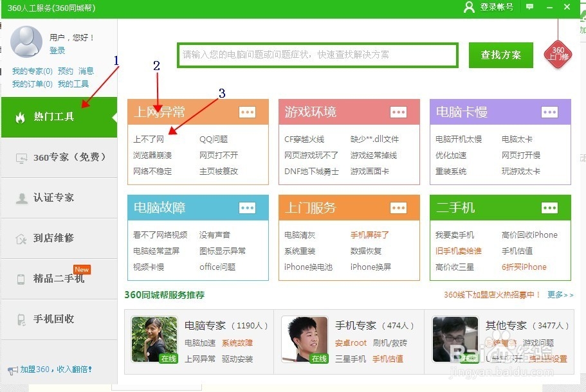Click the 手机专家 photo thumbnail
This screenshot has width=586, height=392.
(305, 339)
